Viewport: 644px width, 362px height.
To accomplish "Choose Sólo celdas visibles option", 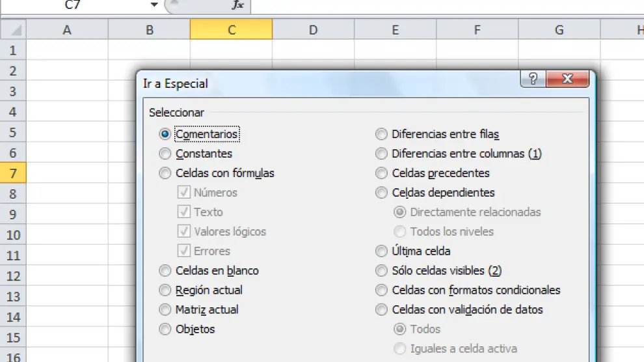I will coord(381,271).
